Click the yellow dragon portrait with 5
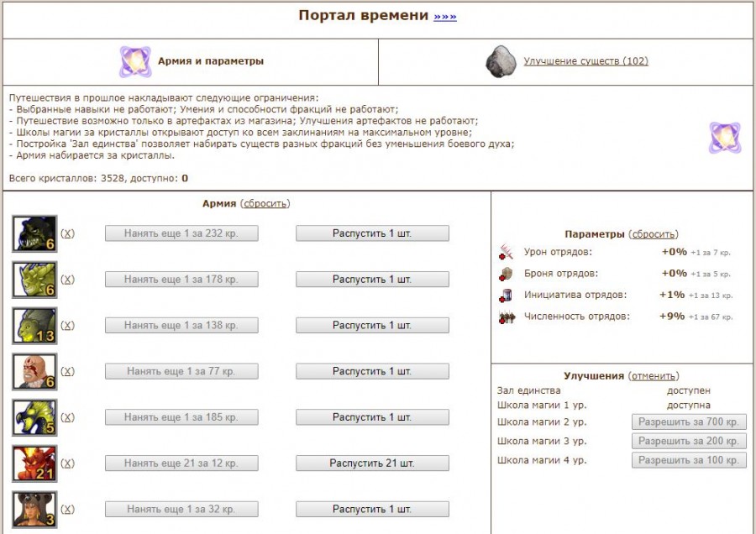Image resolution: width=756 pixels, height=534 pixels. (x=34, y=417)
